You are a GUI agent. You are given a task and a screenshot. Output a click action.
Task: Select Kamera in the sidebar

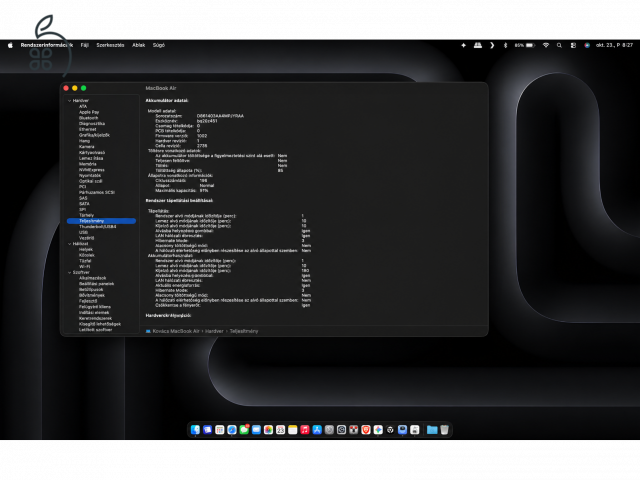point(87,147)
